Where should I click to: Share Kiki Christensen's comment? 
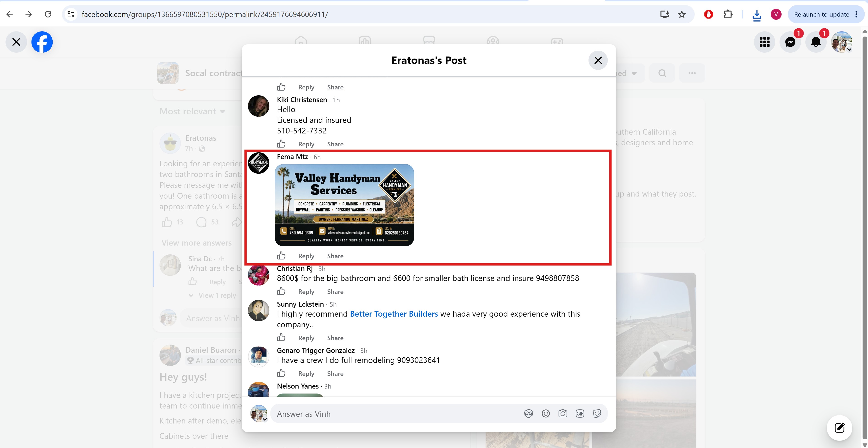click(335, 144)
